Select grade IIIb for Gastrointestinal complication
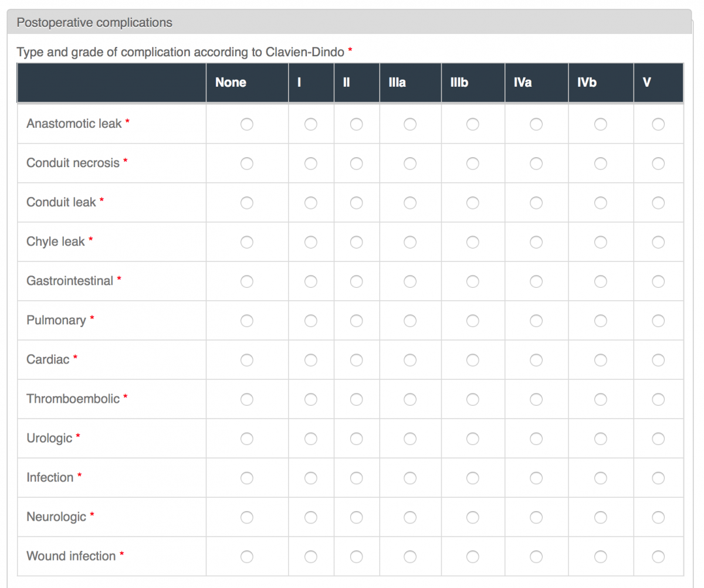The width and height of the screenshot is (704, 588). [x=472, y=281]
